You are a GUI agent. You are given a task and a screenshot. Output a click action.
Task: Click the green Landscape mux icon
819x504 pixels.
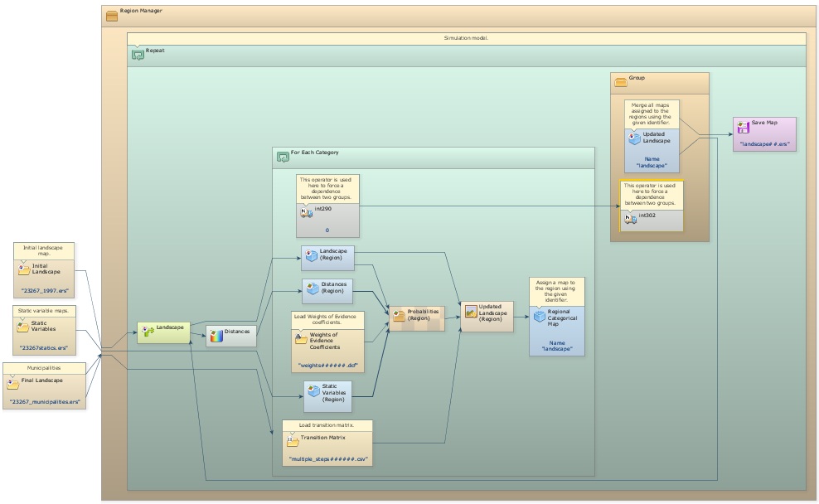pyautogui.click(x=148, y=330)
